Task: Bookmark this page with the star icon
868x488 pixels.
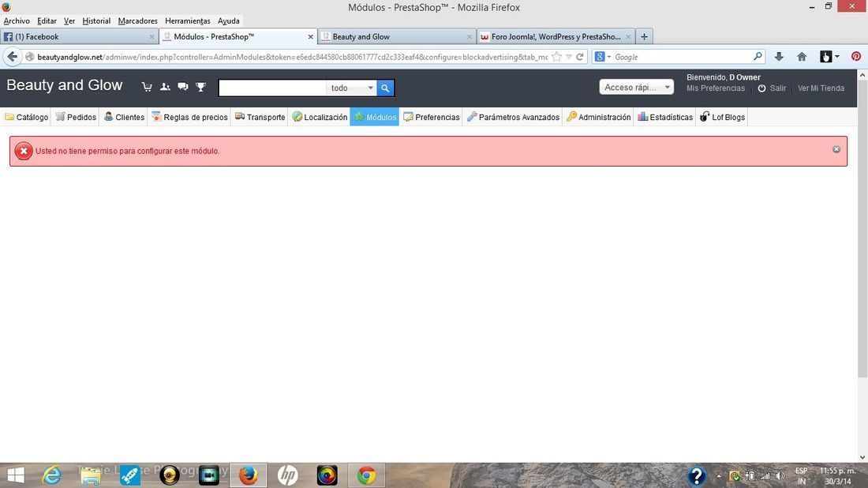Action: coord(557,57)
